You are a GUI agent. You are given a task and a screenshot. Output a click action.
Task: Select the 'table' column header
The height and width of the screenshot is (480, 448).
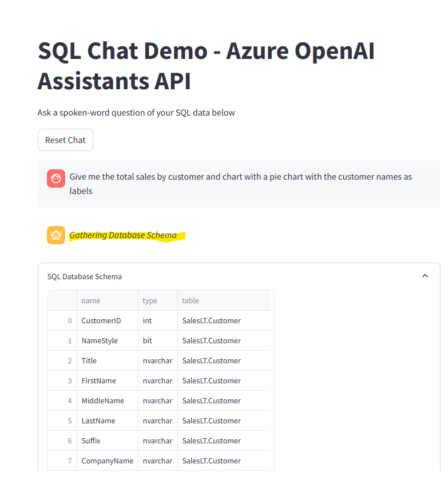click(224, 300)
